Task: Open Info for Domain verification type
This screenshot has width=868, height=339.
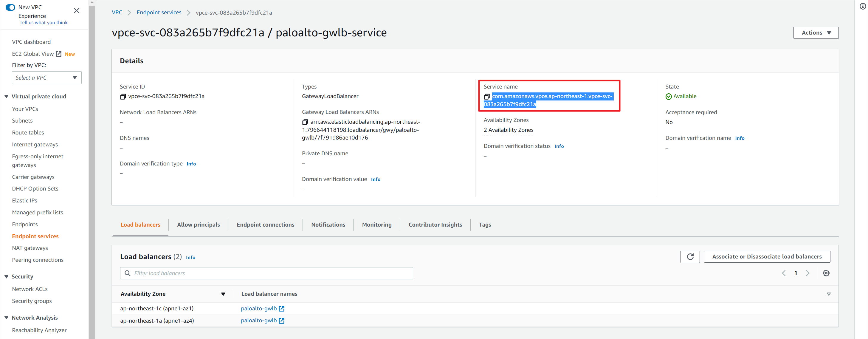Action: coord(191,164)
